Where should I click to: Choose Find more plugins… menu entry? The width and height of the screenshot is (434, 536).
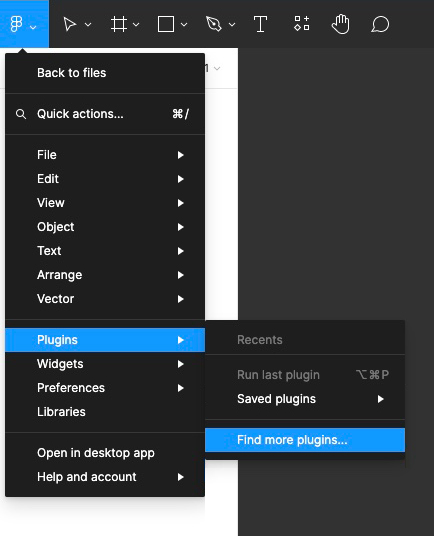pyautogui.click(x=305, y=440)
